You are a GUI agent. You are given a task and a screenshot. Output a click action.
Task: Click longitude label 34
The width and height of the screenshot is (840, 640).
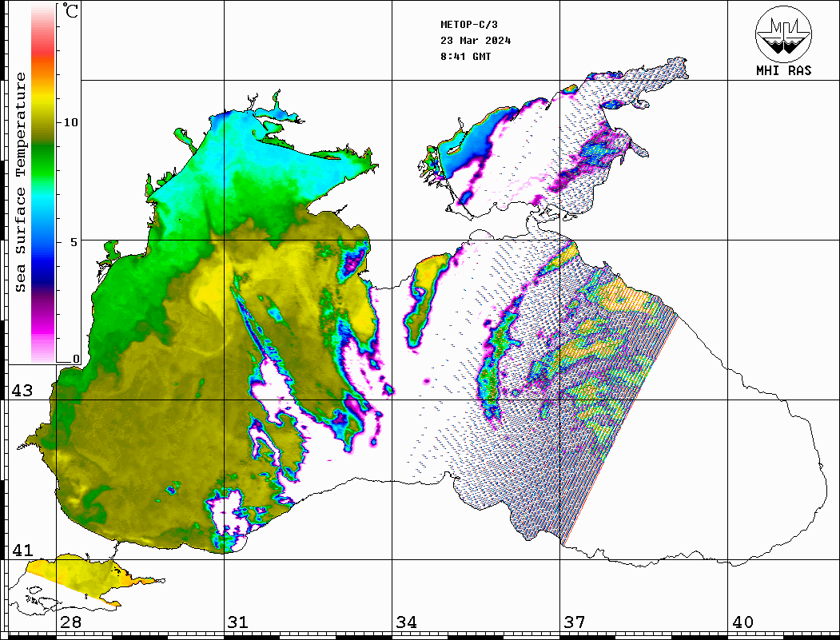[x=406, y=622]
